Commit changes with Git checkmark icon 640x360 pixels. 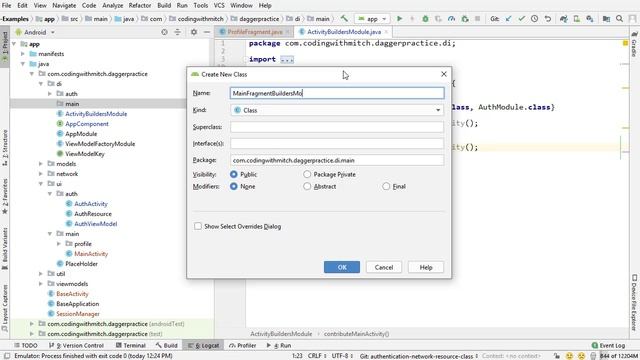[x=521, y=19]
